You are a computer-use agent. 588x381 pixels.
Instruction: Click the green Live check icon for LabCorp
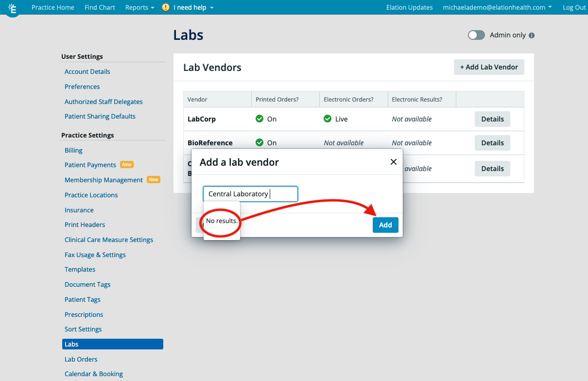click(327, 118)
